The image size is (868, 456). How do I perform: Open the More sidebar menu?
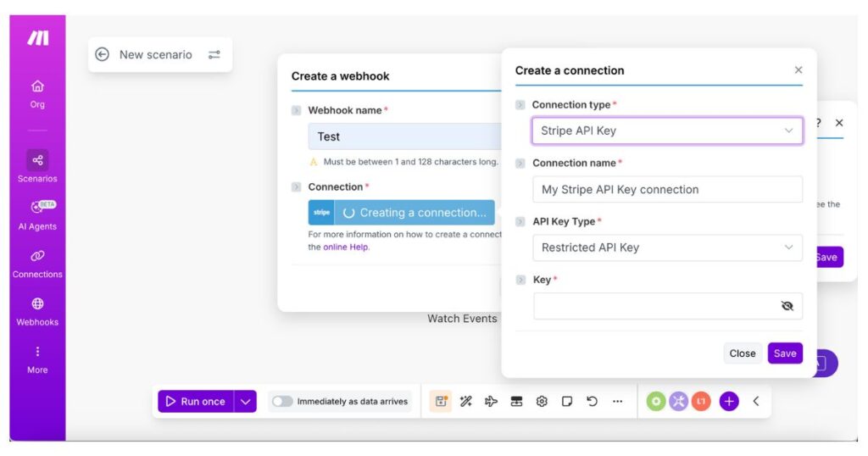(x=37, y=359)
